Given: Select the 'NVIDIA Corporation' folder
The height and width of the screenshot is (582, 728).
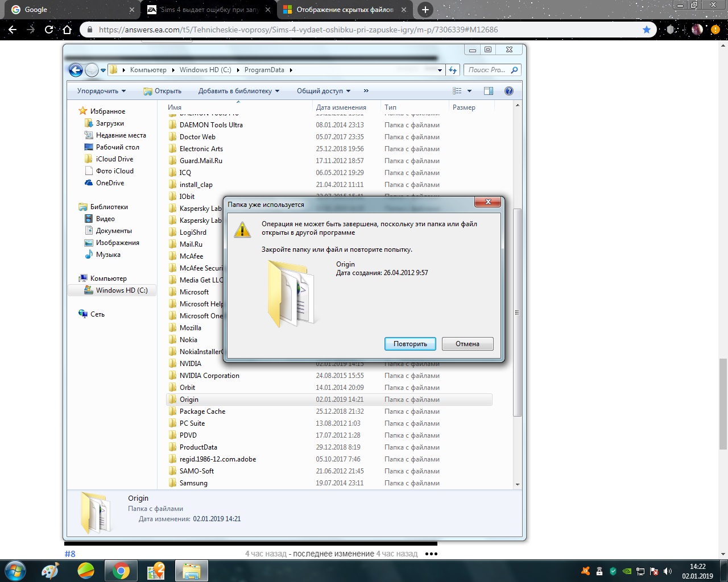Looking at the screenshot, I should pyautogui.click(x=330, y=376).
